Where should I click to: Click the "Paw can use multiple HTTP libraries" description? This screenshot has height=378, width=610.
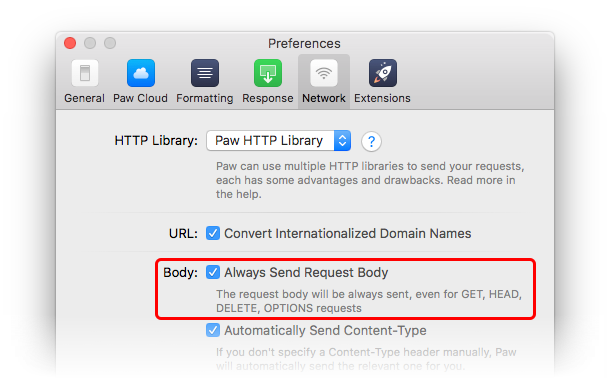pos(370,180)
